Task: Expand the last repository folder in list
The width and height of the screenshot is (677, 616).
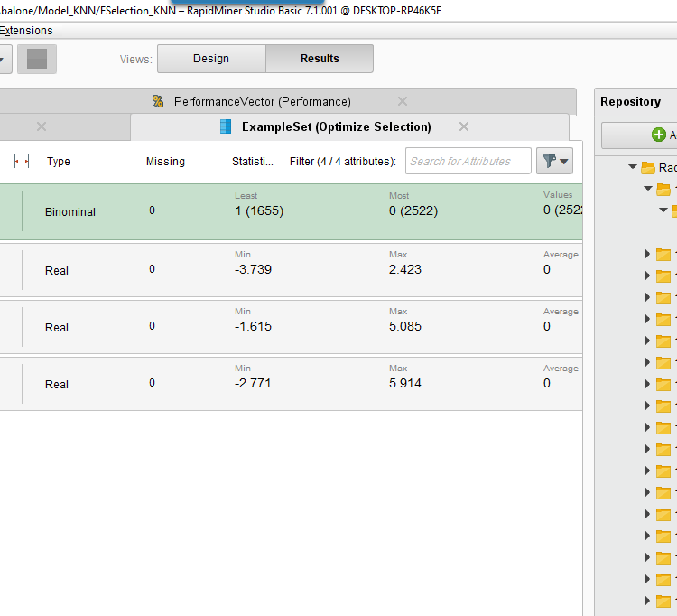Action: (647, 601)
